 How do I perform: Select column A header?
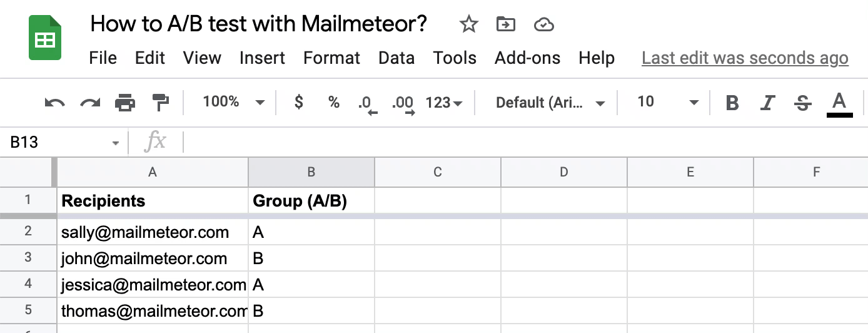[153, 172]
